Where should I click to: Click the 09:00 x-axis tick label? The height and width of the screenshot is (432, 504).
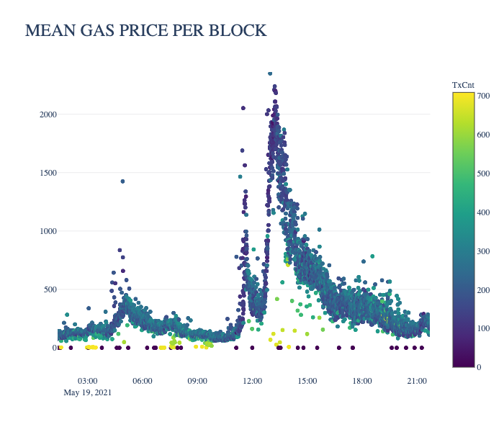197,381
